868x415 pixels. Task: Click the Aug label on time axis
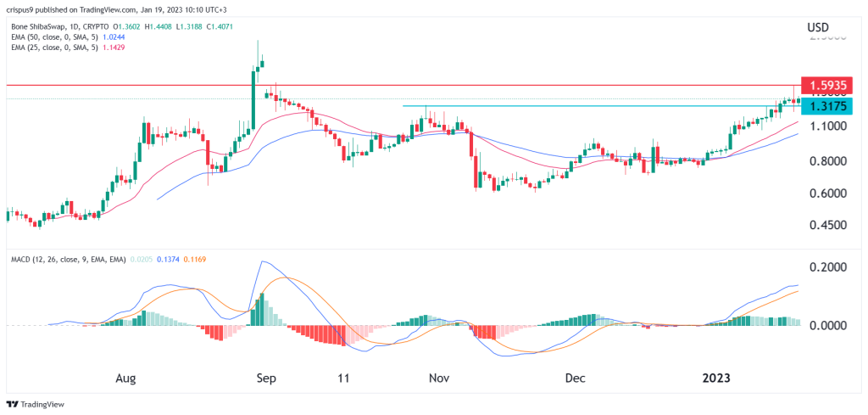[x=126, y=379]
